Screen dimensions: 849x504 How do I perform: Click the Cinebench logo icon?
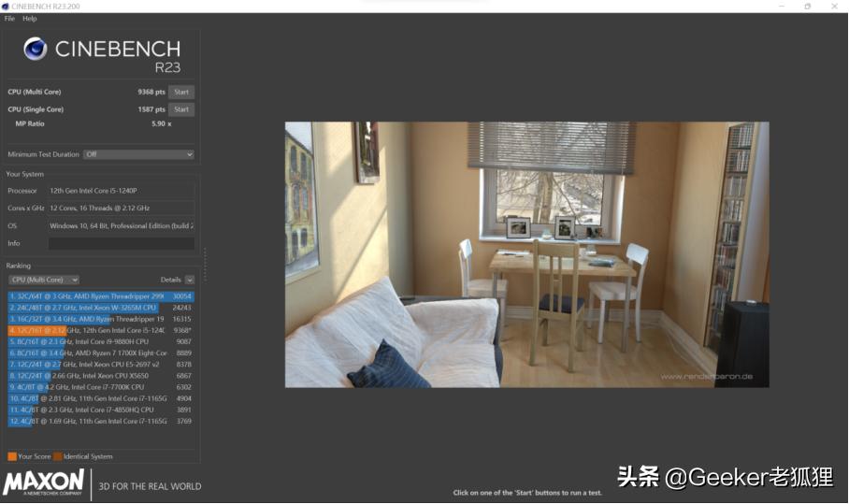[x=36, y=49]
